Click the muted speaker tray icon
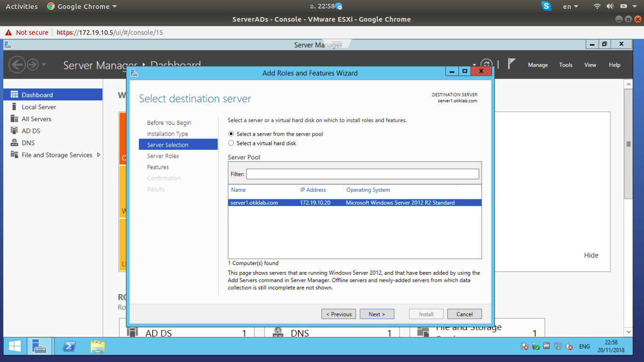Image resolution: width=644 pixels, height=362 pixels. point(569,346)
